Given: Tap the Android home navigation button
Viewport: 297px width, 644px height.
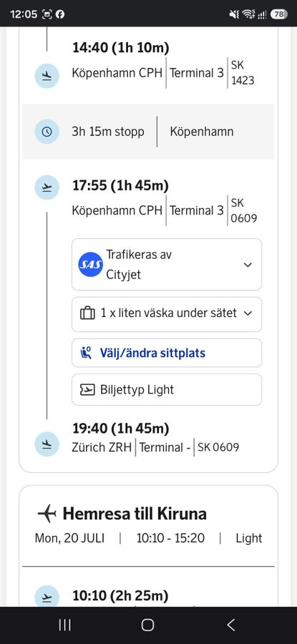Looking at the screenshot, I should click(x=147, y=625).
